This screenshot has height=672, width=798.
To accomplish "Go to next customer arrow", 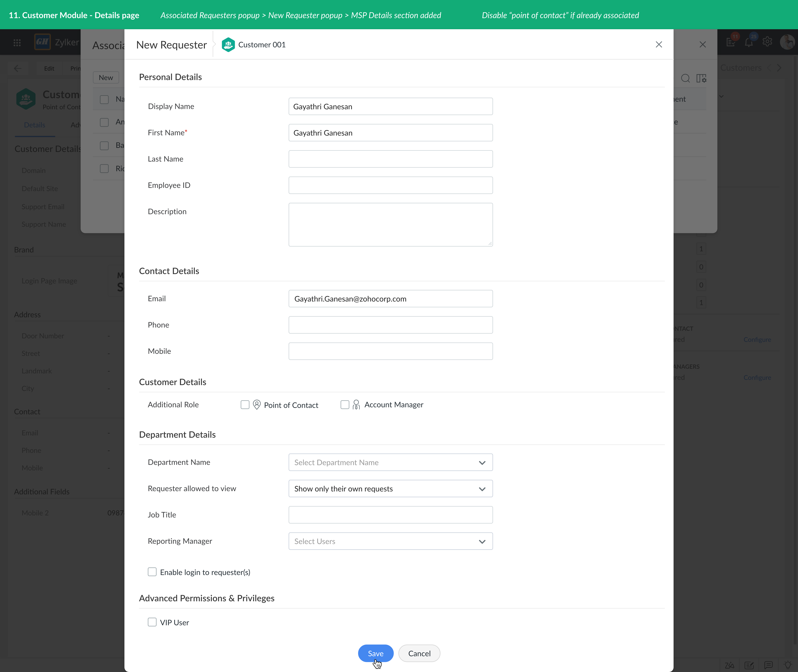I will pyautogui.click(x=779, y=68).
